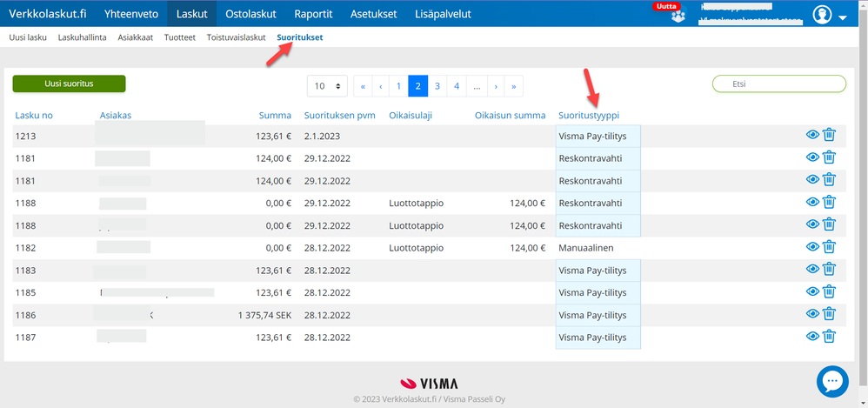The image size is (868, 408).
Task: Focus the Etsi search field
Action: [x=779, y=84]
